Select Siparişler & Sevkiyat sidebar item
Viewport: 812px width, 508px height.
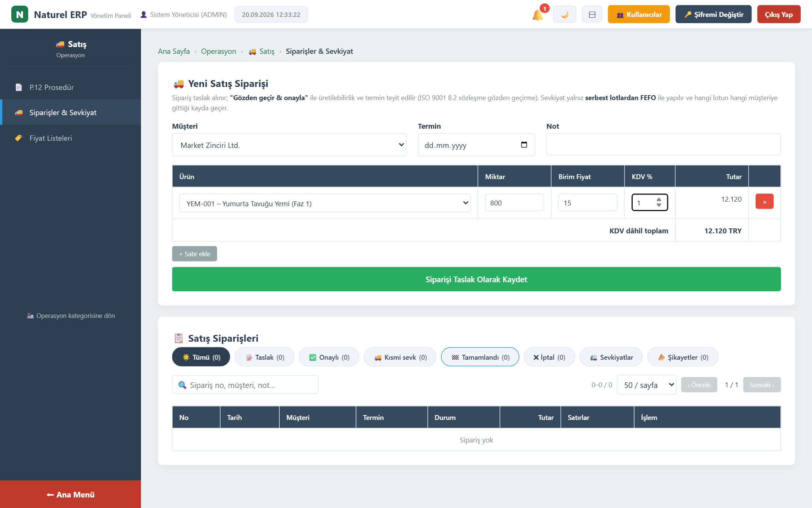(70, 113)
